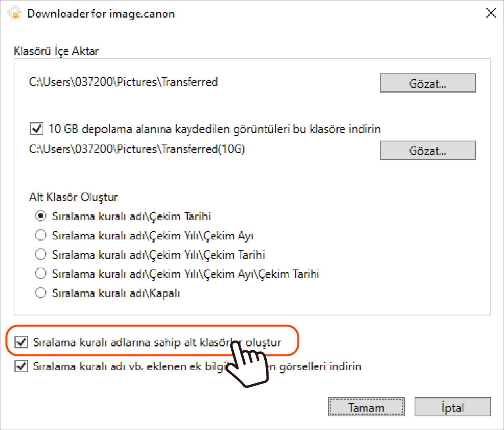Browse for the Transferred(10G) folder with Gözat
The height and width of the screenshot is (430, 504).
pyautogui.click(x=427, y=150)
